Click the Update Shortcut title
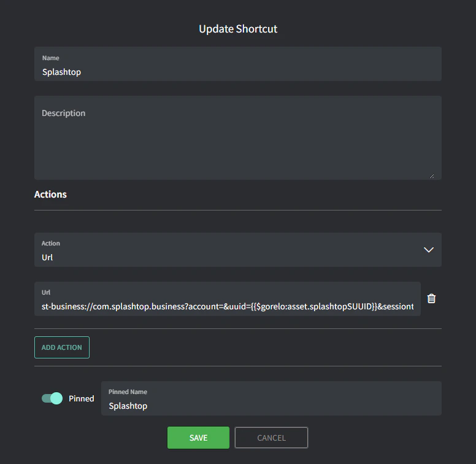 click(238, 29)
